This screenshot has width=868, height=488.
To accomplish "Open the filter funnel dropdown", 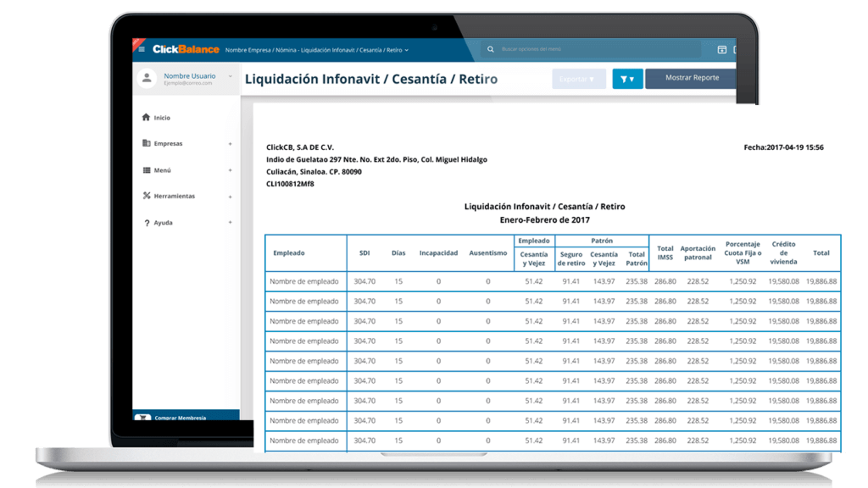I will click(627, 79).
